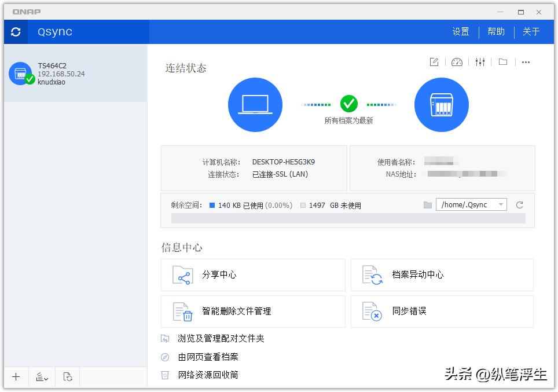Click the file refresh icon in bottom toolbar

(67, 377)
